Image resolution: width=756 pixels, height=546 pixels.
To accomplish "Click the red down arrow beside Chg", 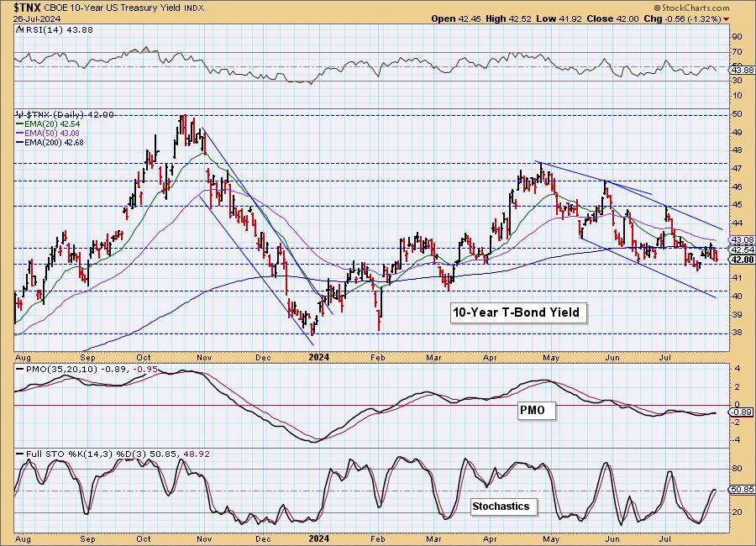I will point(727,19).
